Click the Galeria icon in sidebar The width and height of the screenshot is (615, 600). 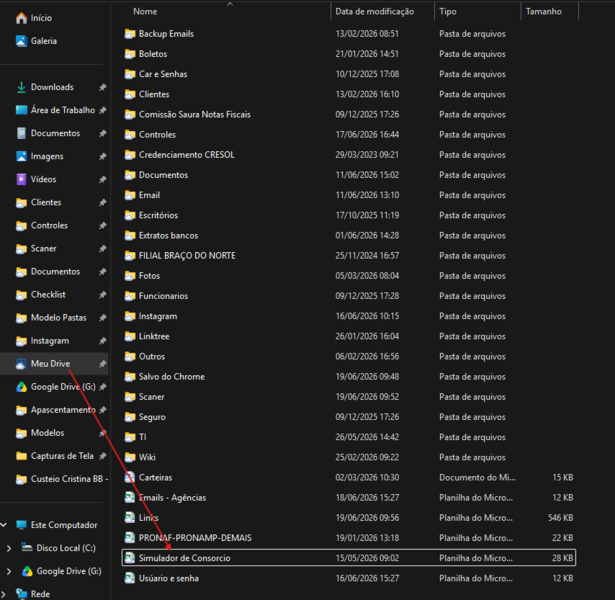(x=21, y=41)
